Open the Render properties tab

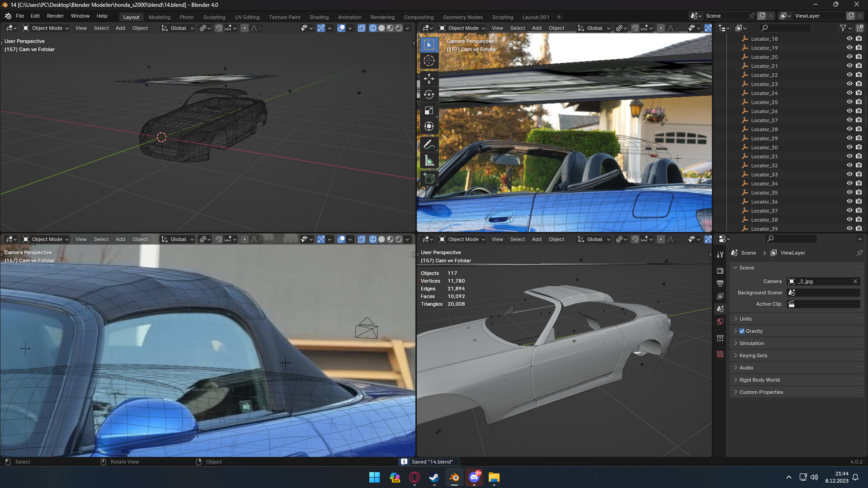coord(720,270)
